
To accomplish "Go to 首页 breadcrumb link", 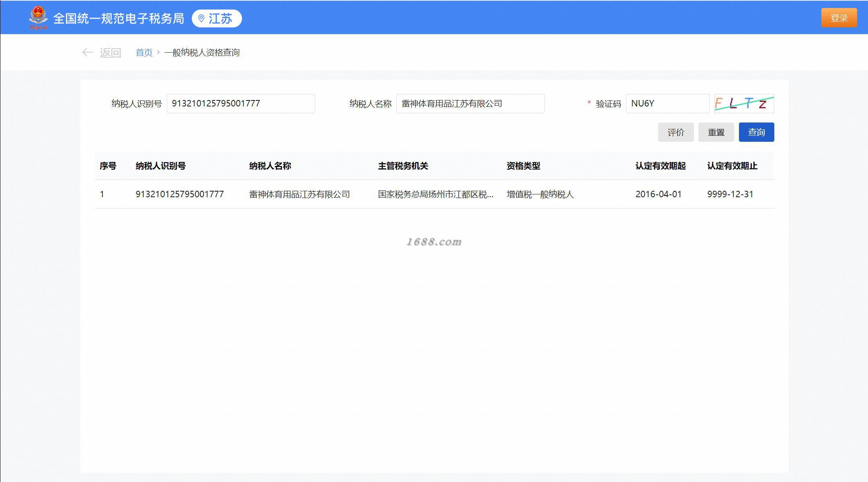I will pos(144,53).
